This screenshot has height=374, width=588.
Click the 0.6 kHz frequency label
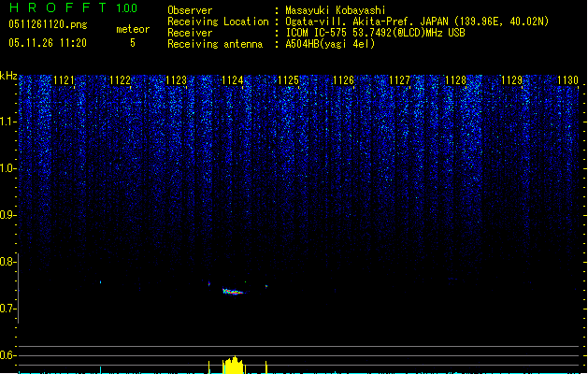tap(8, 355)
